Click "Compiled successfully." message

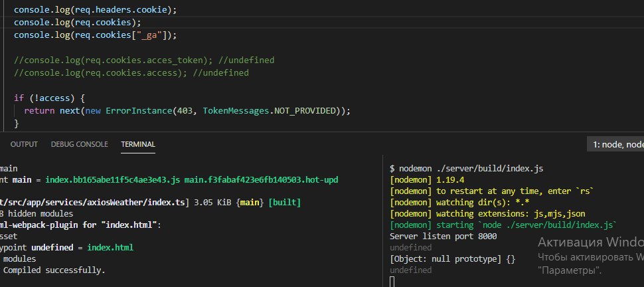54,270
